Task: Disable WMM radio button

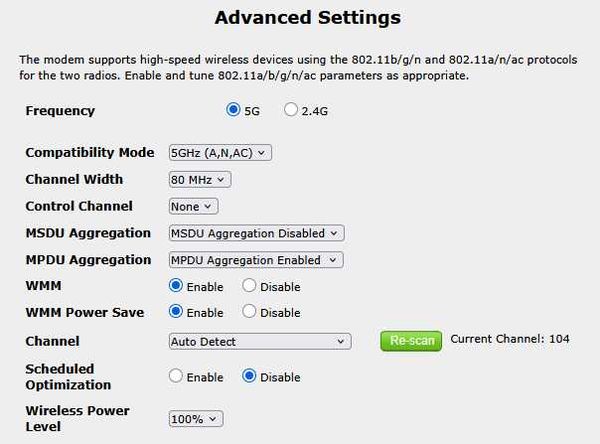Action: click(249, 286)
